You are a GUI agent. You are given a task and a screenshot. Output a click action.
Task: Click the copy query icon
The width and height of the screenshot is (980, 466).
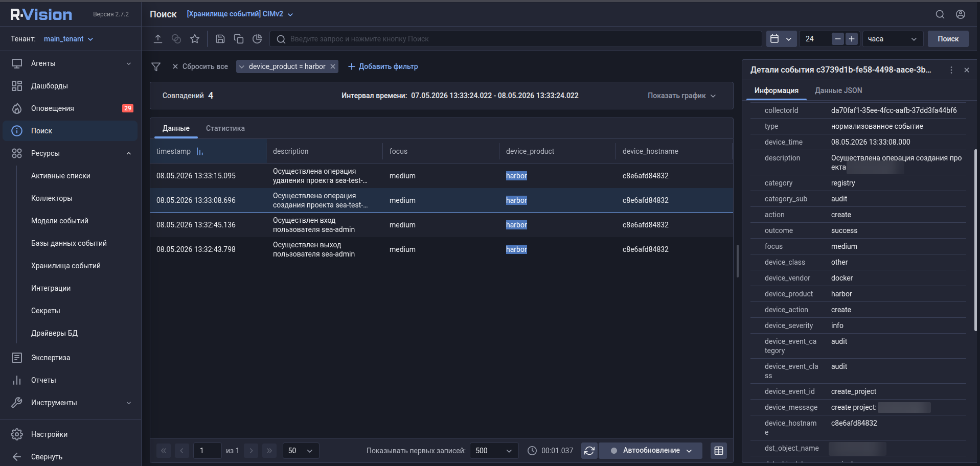(x=239, y=39)
